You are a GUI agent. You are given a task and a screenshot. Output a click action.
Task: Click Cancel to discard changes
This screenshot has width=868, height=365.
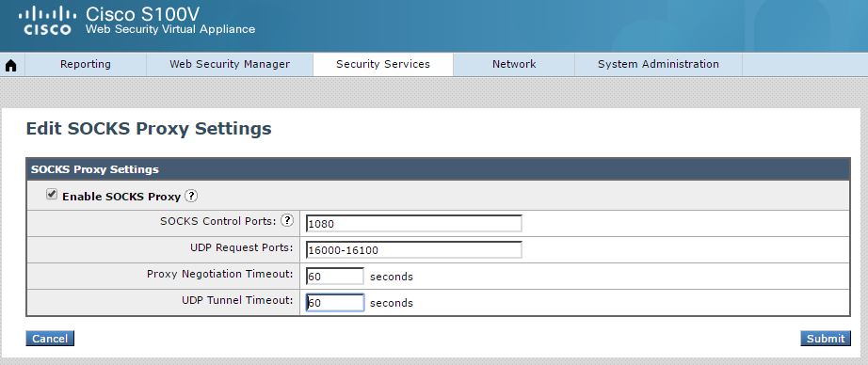coord(50,339)
